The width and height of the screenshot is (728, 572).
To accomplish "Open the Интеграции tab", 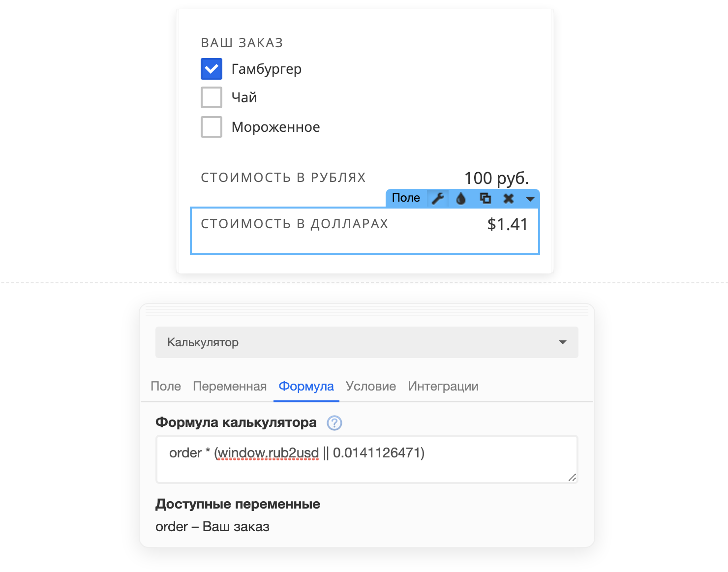I will [x=443, y=386].
